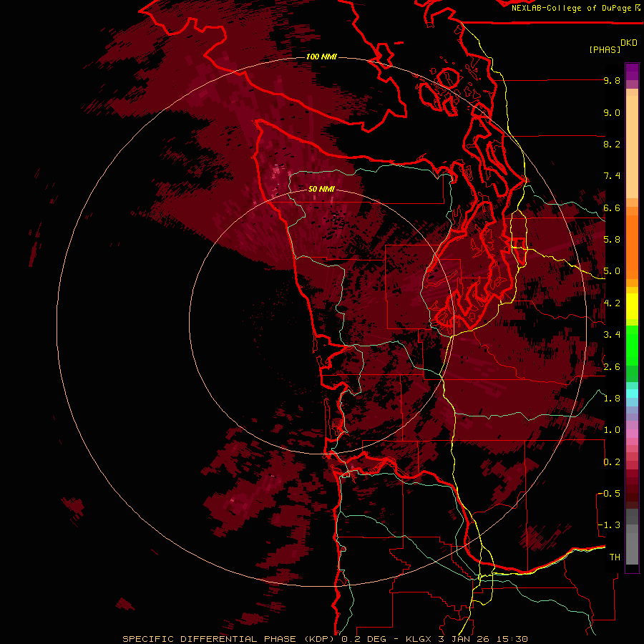Click the TH threshold label
Image resolution: width=644 pixels, height=644 pixels.
click(x=615, y=557)
